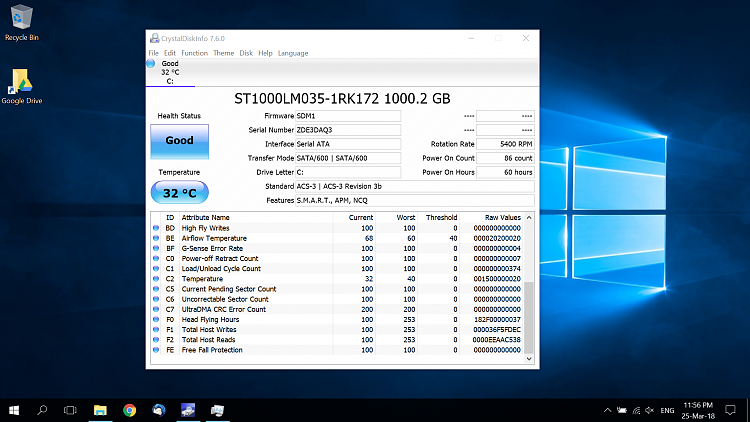Click the status dot for Total Host Reads
750x422 pixels.
(156, 340)
